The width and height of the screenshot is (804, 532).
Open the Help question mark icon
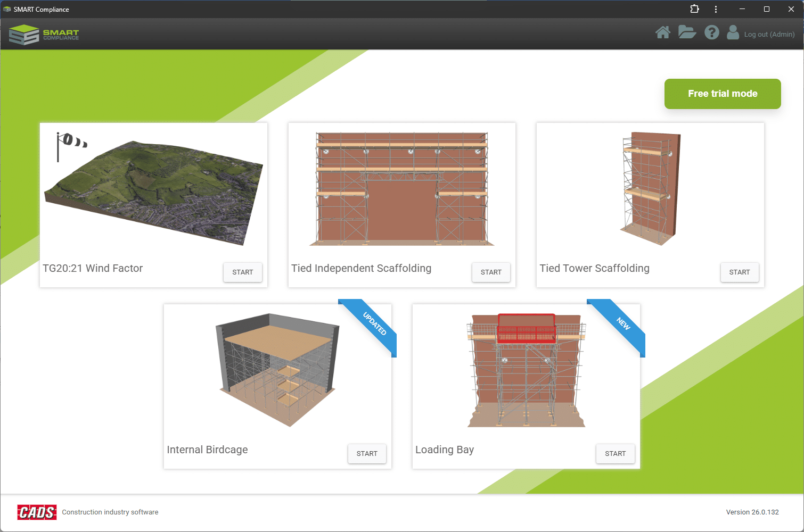pos(711,33)
